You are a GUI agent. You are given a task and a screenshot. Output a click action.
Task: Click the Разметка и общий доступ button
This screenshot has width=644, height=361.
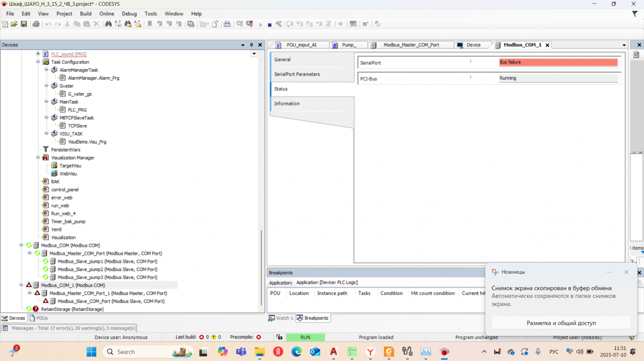(x=561, y=323)
